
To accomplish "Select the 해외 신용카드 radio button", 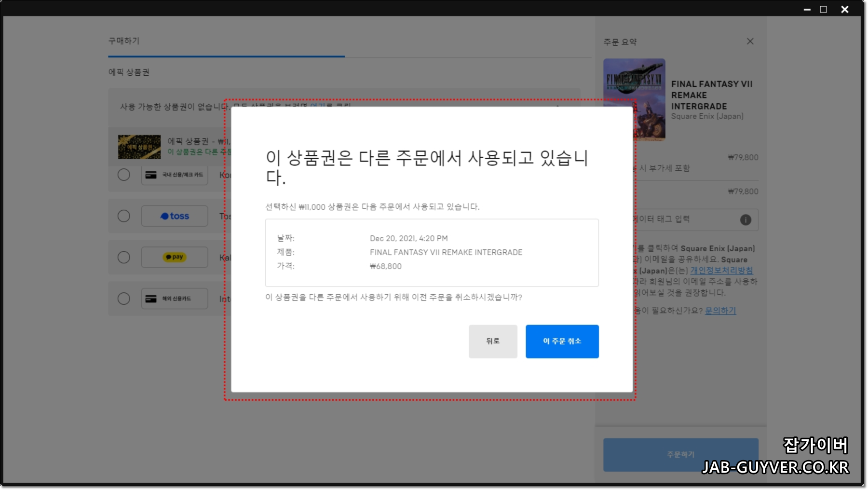I will click(124, 299).
